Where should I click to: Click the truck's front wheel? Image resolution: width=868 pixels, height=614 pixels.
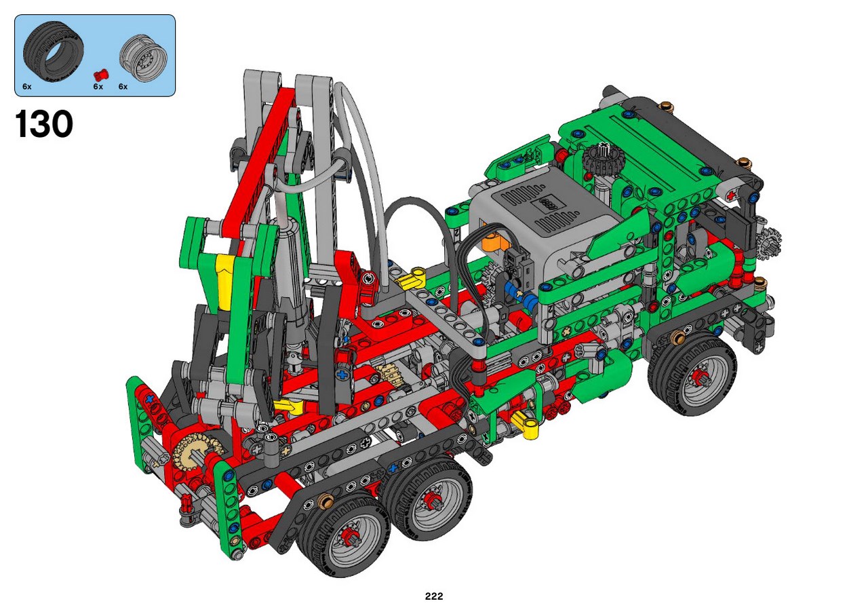point(692,373)
